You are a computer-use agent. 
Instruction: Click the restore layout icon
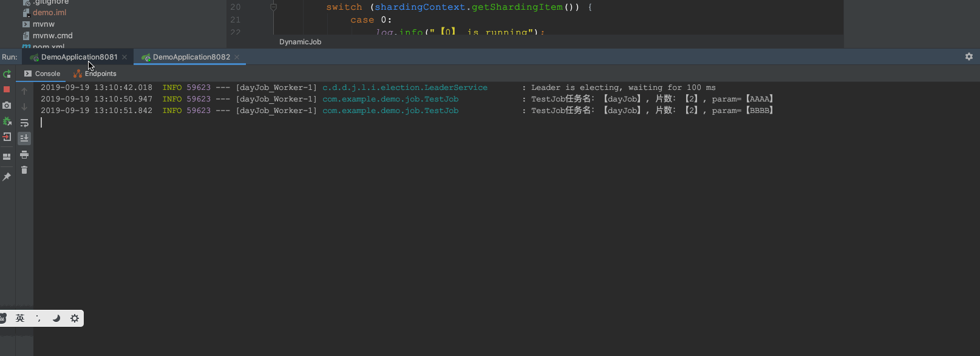tap(7, 156)
